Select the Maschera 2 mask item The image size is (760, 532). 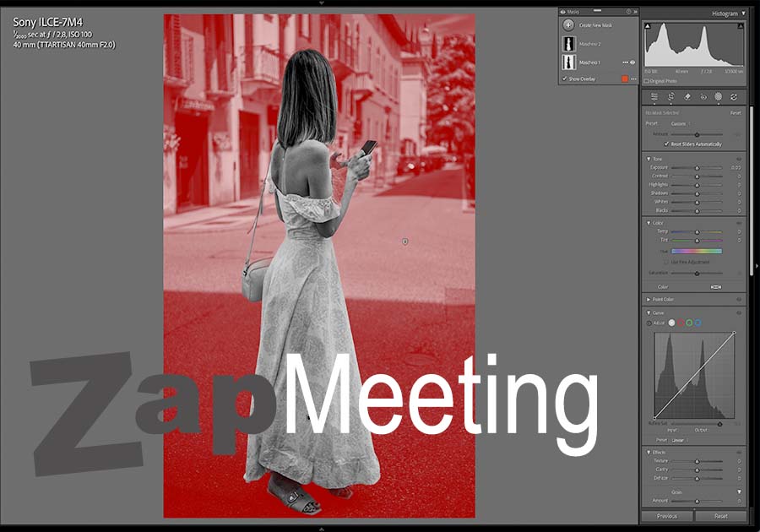pyautogui.click(x=589, y=44)
